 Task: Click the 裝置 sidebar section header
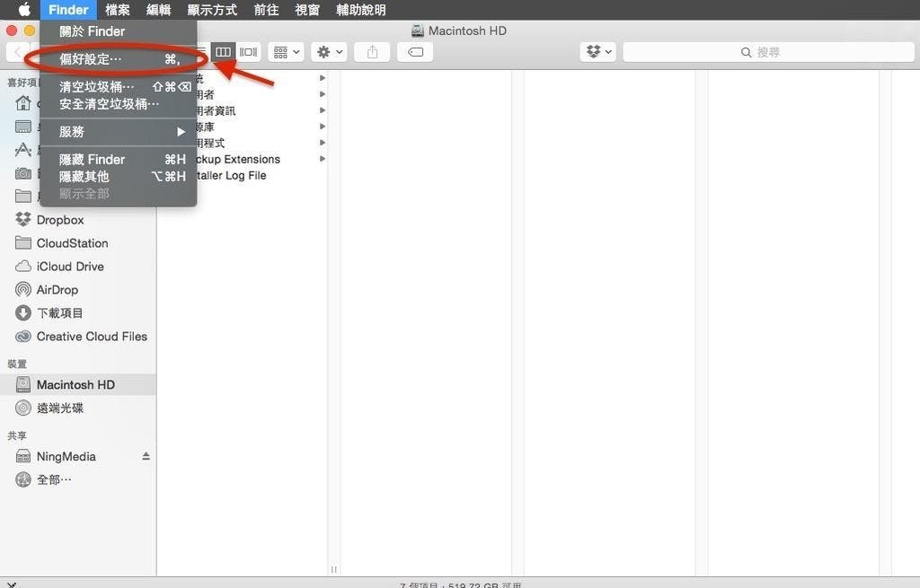17,364
